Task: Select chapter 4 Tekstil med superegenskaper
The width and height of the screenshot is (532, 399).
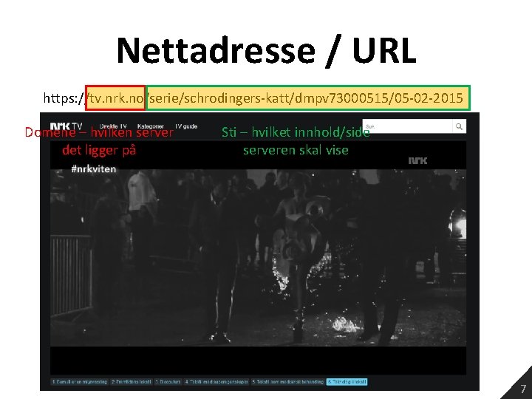Action: 216,382
